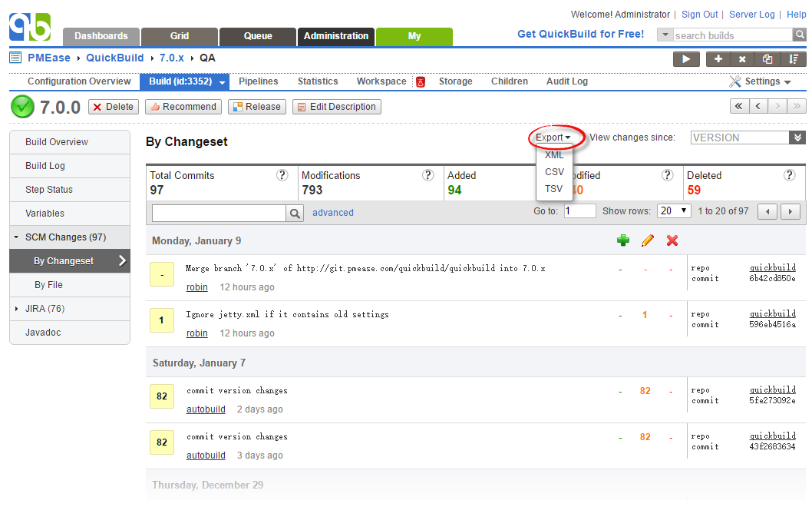The width and height of the screenshot is (812, 507).
Task: Click the Edit Description button
Action: coord(337,107)
